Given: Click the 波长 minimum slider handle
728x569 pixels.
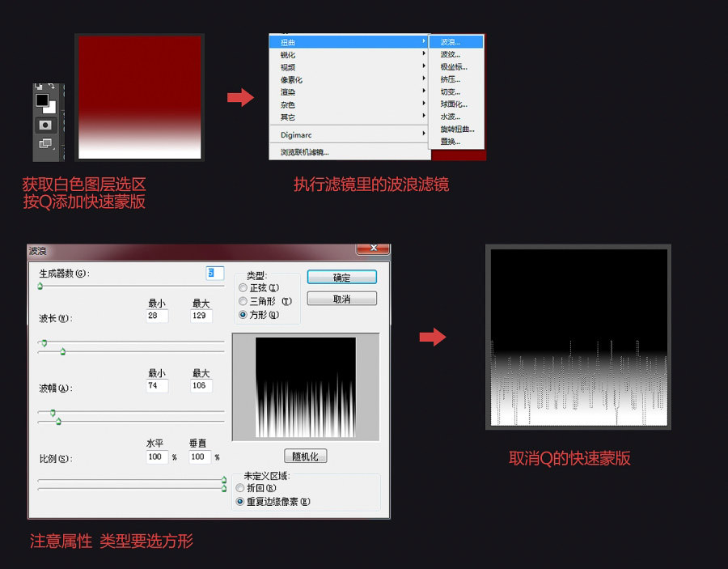Looking at the screenshot, I should pyautogui.click(x=44, y=342).
